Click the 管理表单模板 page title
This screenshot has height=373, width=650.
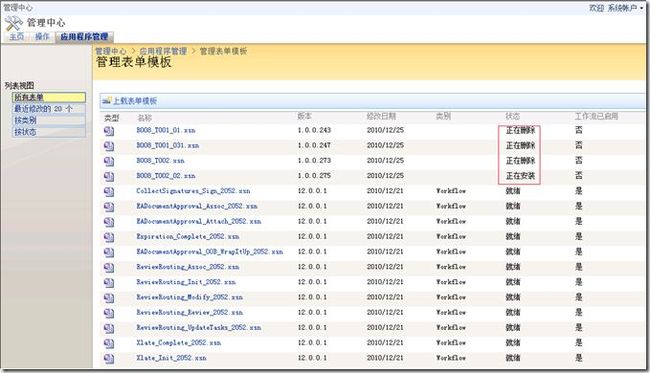(x=134, y=63)
